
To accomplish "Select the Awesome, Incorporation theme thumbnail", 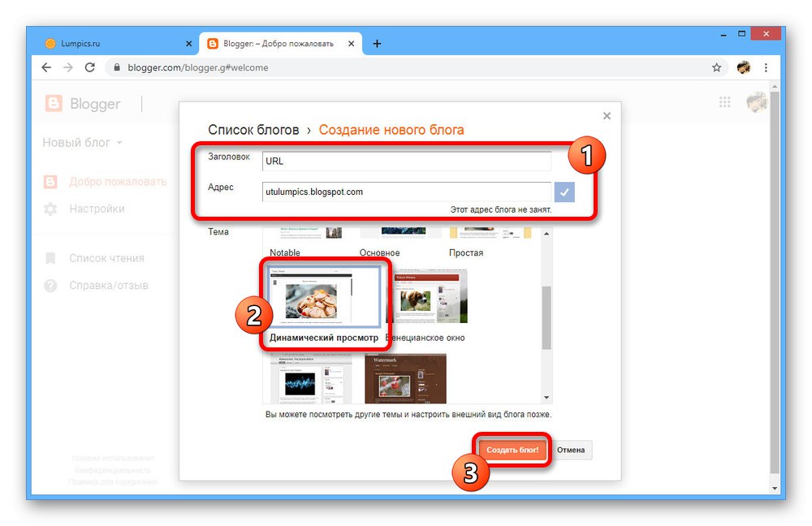I will (311, 378).
